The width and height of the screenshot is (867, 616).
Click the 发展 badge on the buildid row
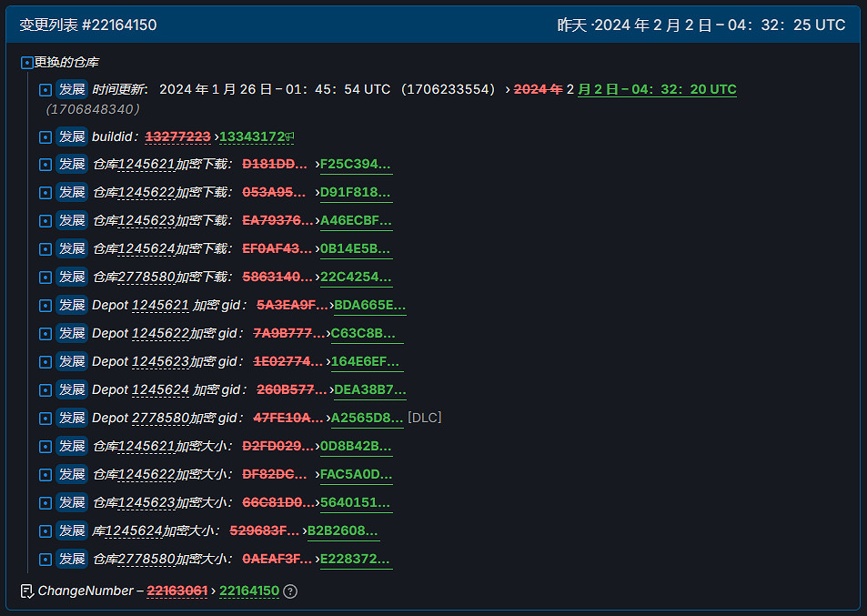point(72,137)
